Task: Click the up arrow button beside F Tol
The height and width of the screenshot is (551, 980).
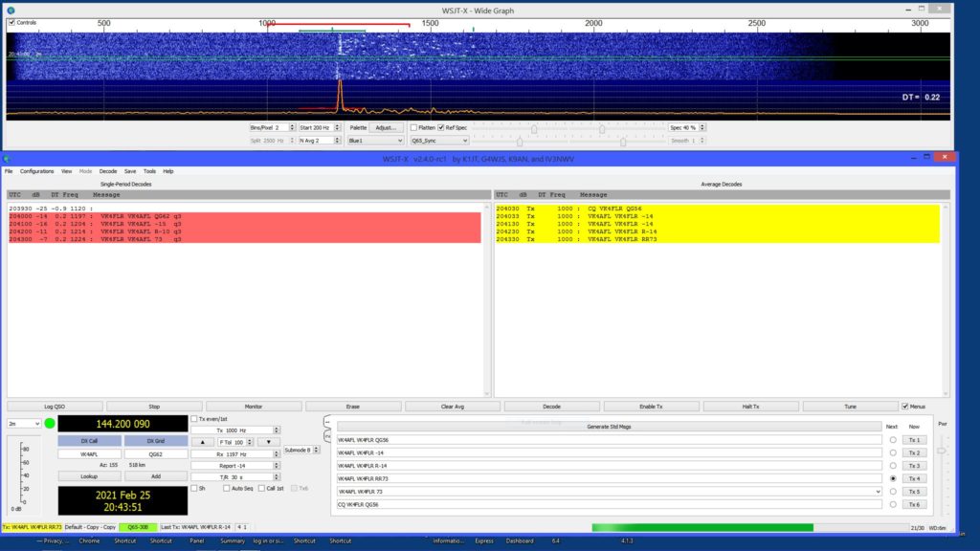Action: pyautogui.click(x=203, y=442)
